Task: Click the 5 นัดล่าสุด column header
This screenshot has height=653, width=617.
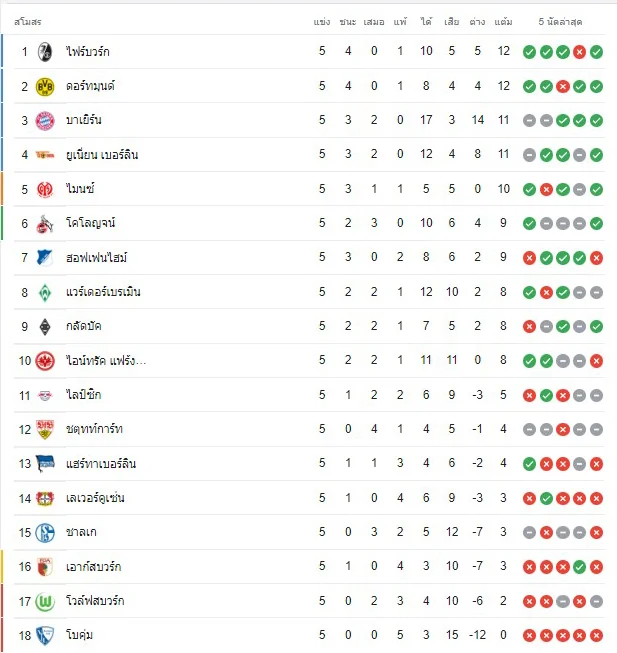Action: coord(560,22)
